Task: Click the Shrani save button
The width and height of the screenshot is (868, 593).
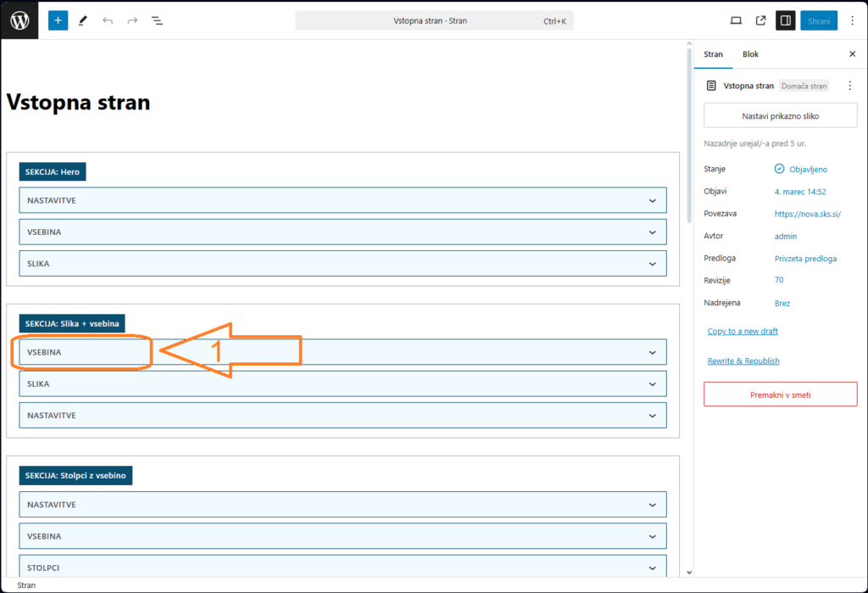Action: [x=819, y=20]
